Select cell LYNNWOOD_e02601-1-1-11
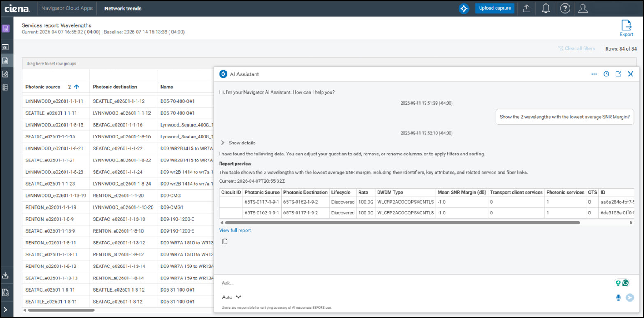The image size is (644, 318). (56, 101)
